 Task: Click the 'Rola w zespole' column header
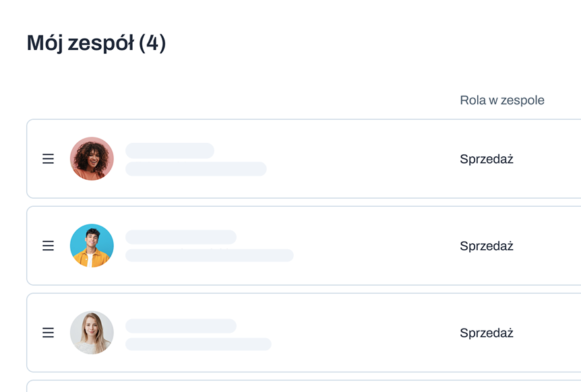502,100
